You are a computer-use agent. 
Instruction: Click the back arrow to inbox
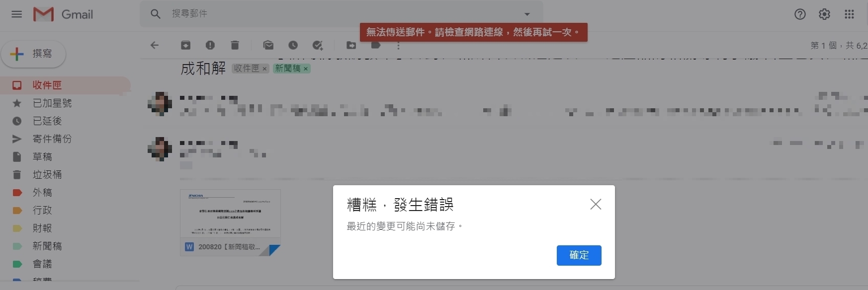coord(155,45)
